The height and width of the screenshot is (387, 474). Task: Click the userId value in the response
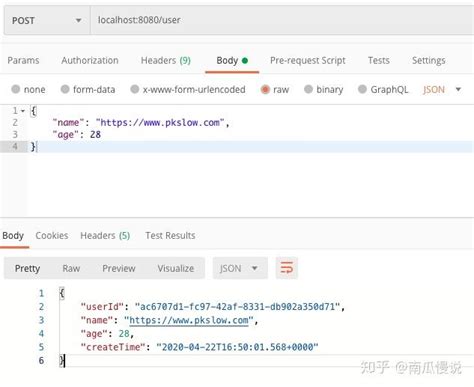point(237,307)
